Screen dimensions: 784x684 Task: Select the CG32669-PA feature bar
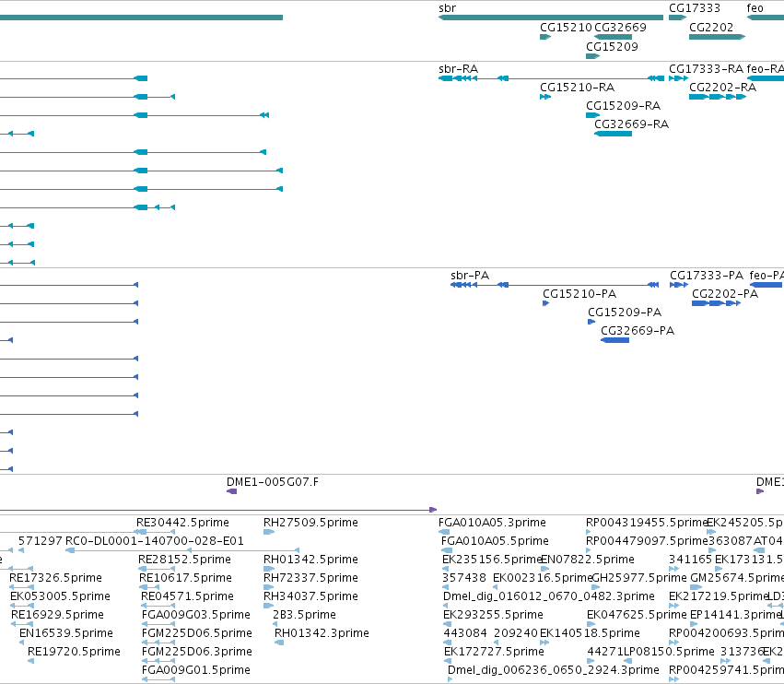pyautogui.click(x=615, y=340)
